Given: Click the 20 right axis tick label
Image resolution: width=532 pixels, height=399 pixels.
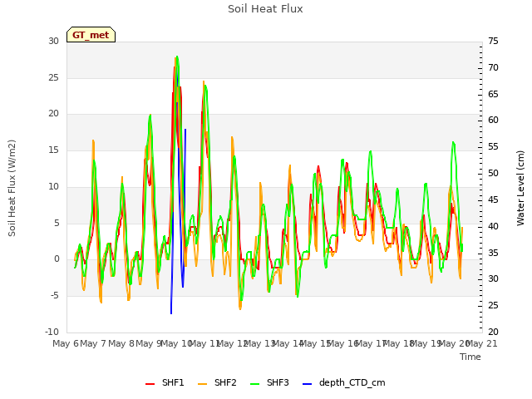Looking at the screenshot, I should (493, 332).
